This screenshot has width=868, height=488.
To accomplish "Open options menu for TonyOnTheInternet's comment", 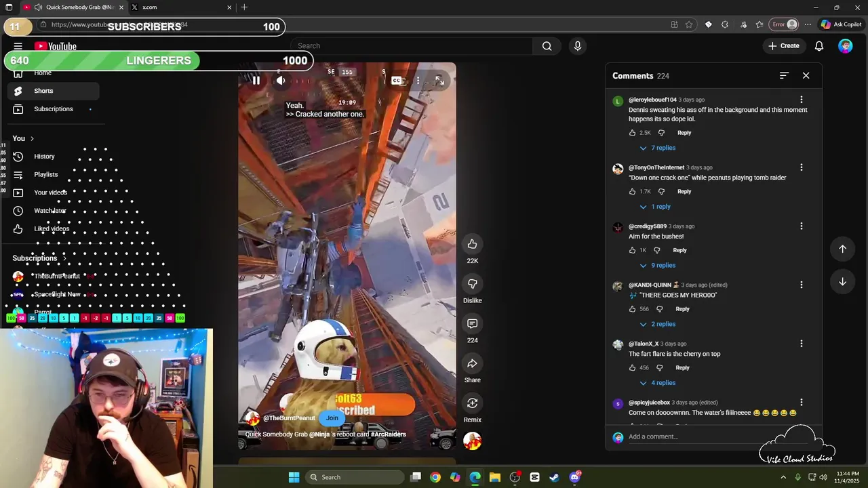I will (x=802, y=167).
